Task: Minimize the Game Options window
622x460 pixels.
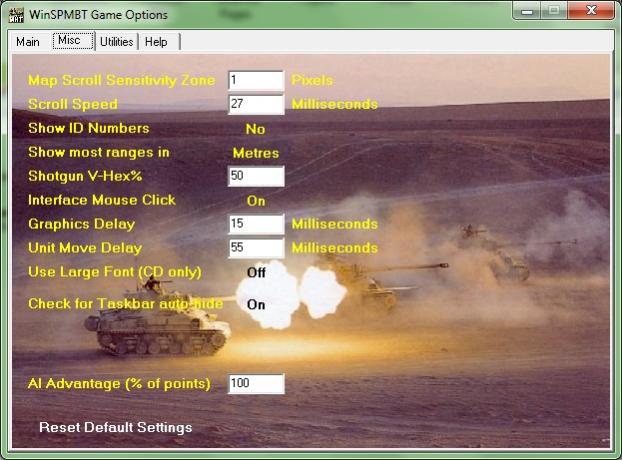Action: (x=528, y=11)
